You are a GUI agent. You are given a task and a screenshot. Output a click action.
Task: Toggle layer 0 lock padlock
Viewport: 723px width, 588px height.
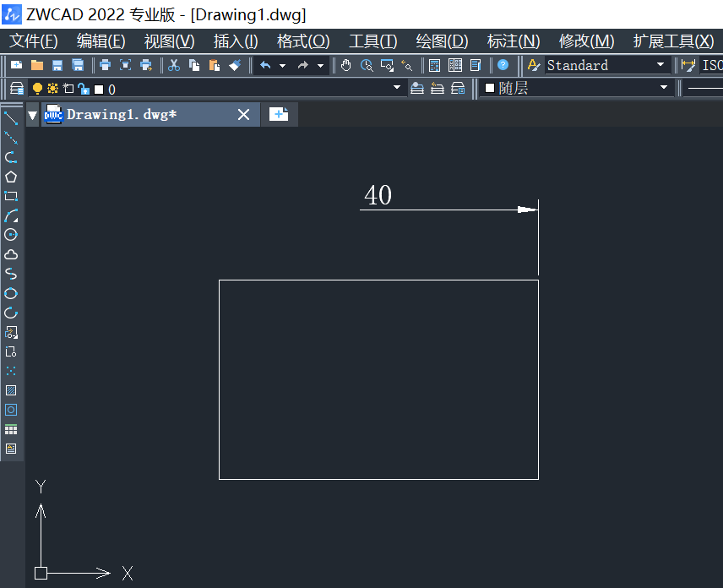click(84, 89)
